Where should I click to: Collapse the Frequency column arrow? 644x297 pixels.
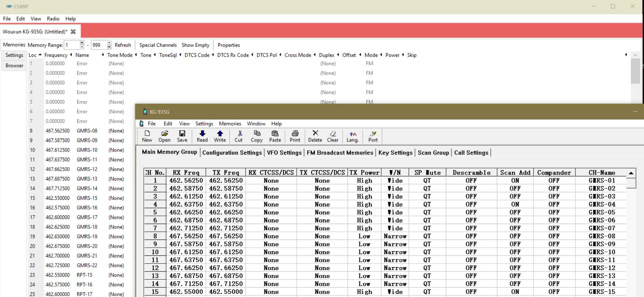[71, 55]
